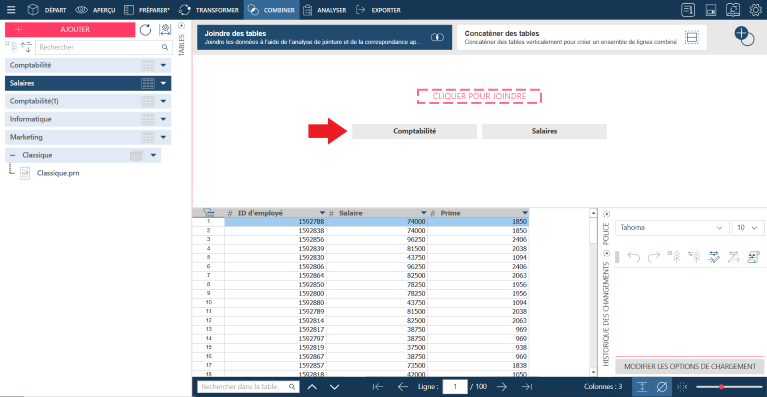
Task: Jump to the last row arrow
Action: 527,387
